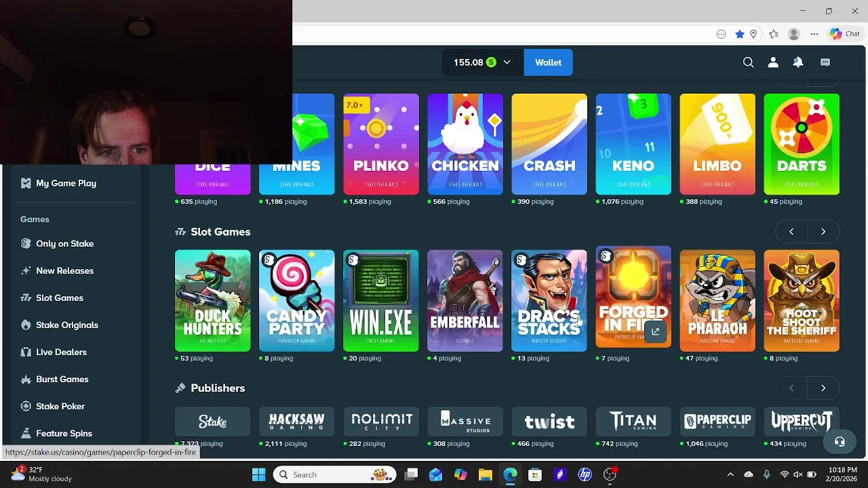This screenshot has height=488, width=868.
Task: Open the Stake publisher tile
Action: [x=212, y=422]
